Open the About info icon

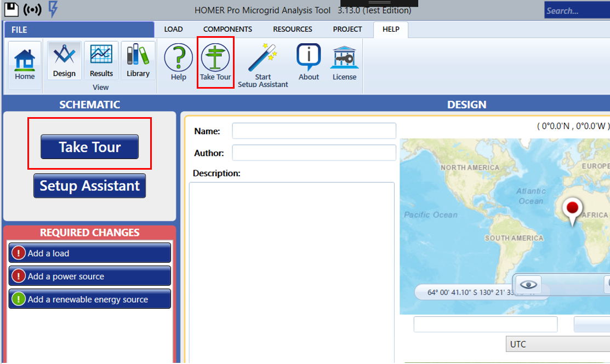click(309, 62)
